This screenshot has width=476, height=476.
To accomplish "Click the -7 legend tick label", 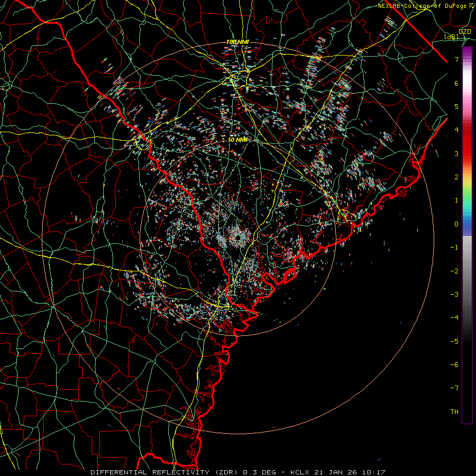I will (x=454, y=388).
